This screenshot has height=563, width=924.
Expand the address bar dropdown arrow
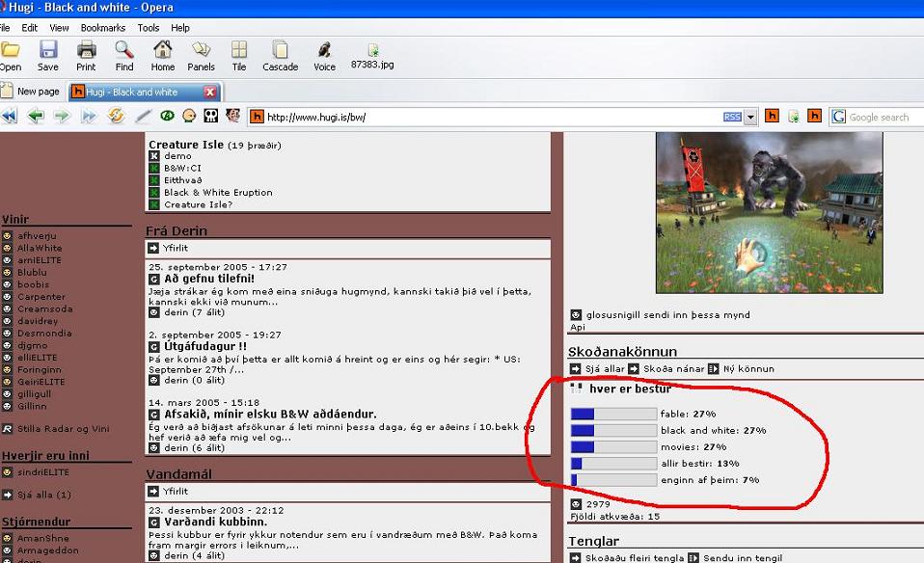pos(750,118)
